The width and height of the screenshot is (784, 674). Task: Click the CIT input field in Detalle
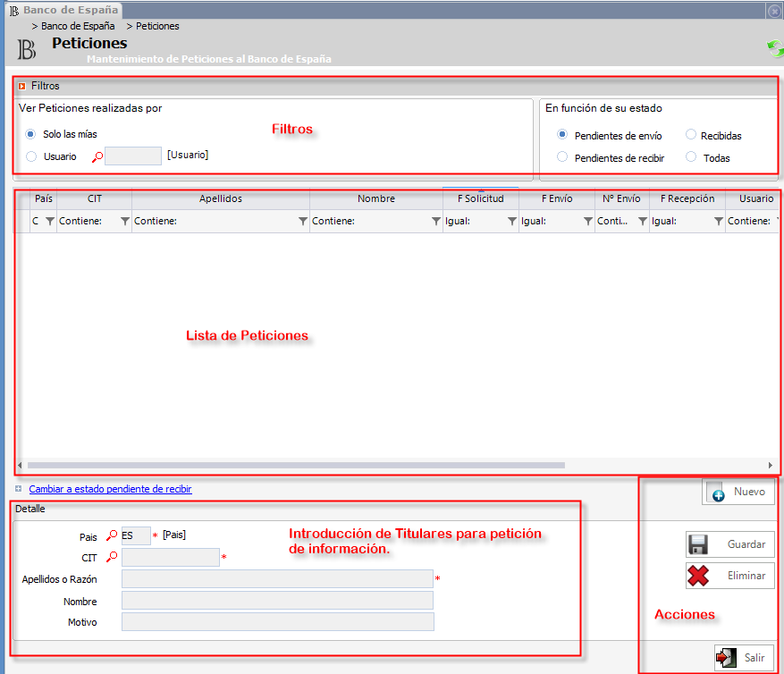point(171,557)
